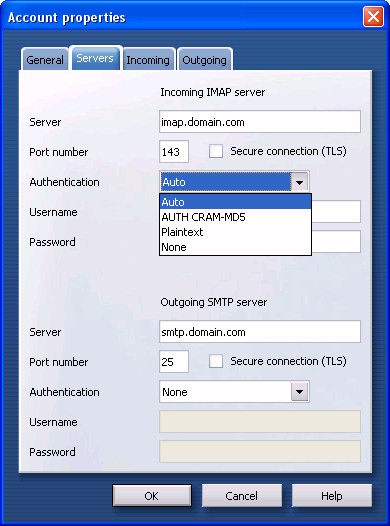Open Help for account properties

point(332,495)
